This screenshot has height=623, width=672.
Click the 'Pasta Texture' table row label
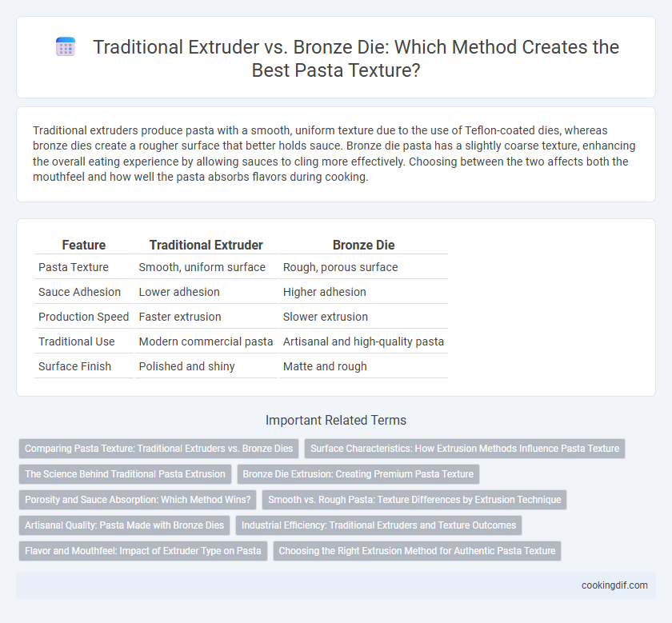tap(74, 267)
